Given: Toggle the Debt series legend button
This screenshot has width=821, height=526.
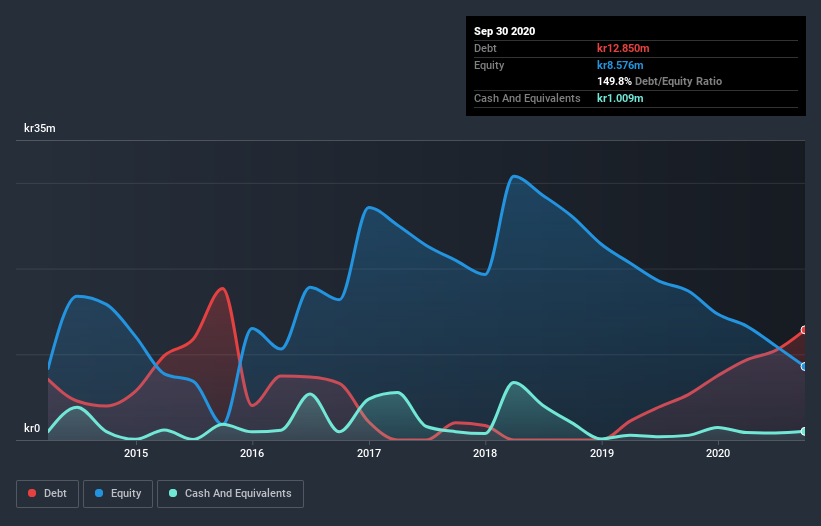Looking at the screenshot, I should click(x=48, y=494).
